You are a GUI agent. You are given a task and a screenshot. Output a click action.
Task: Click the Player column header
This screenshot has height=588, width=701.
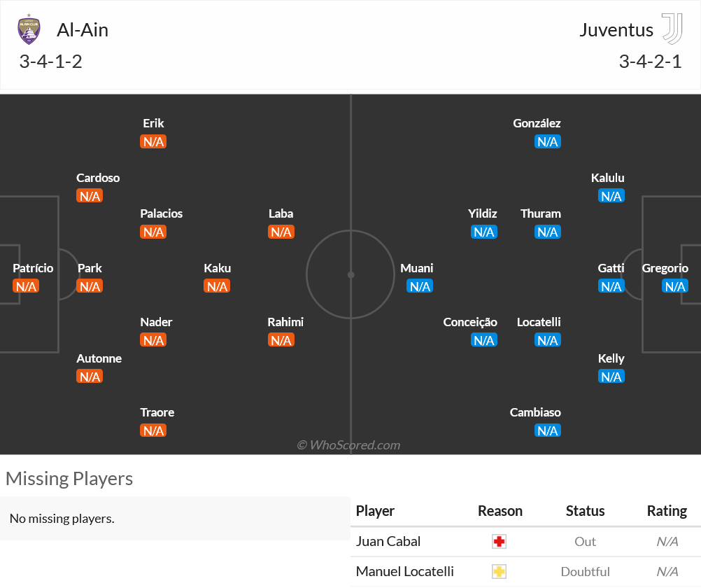[x=375, y=511]
